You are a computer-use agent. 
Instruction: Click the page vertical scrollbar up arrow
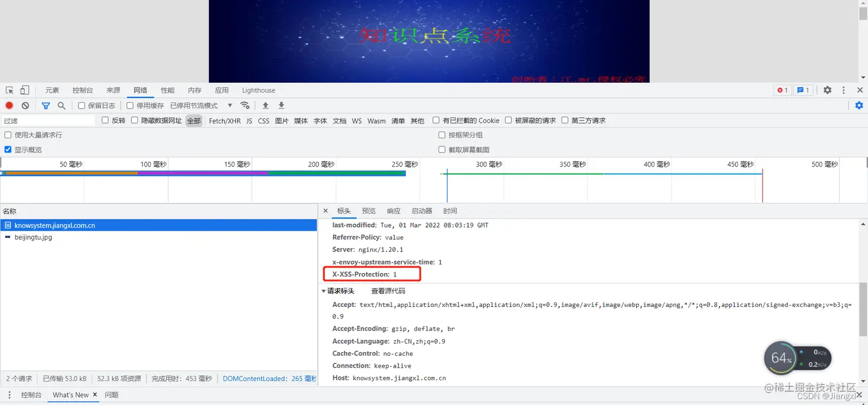click(863, 4)
